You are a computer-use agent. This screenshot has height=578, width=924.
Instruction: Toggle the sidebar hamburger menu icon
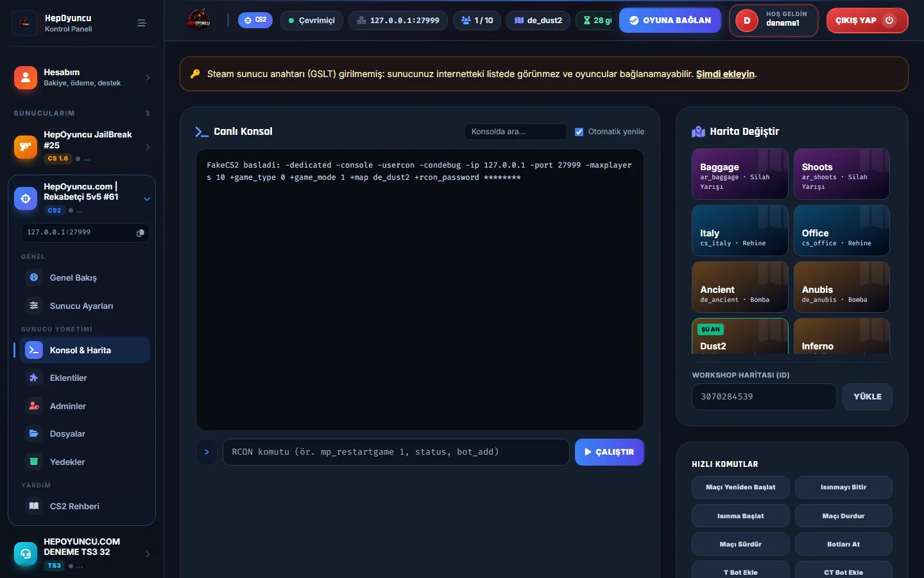[142, 23]
